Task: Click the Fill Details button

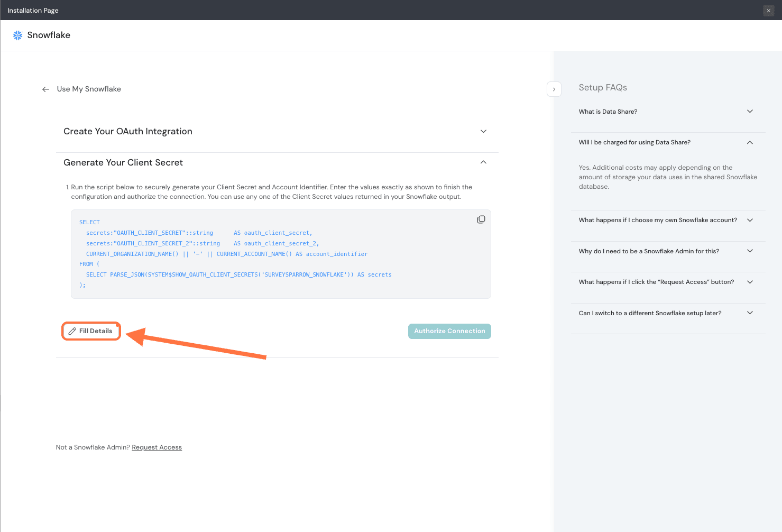Action: [91, 331]
